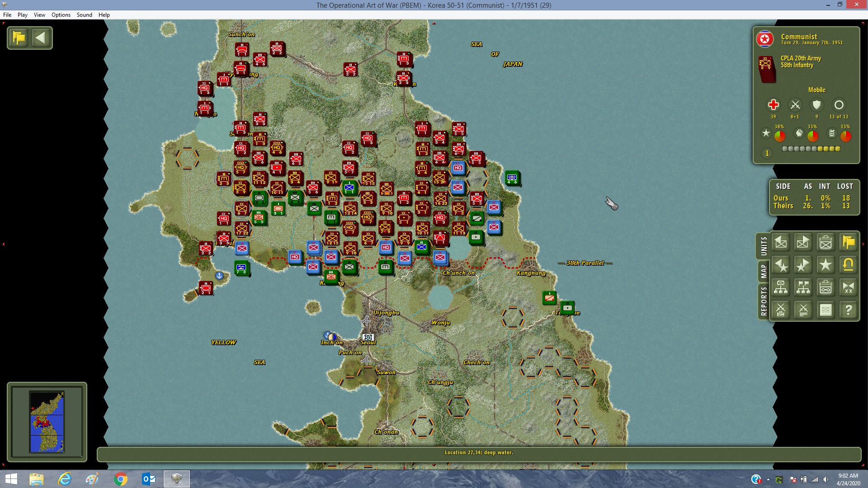
Task: Click the Kangnung city label
Action: point(531,273)
